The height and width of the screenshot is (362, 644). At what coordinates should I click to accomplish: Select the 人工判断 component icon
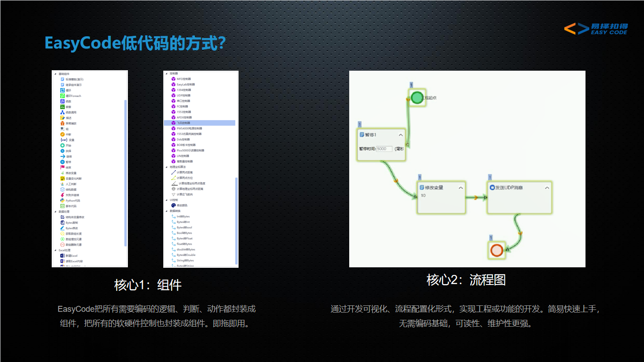pyautogui.click(x=63, y=184)
